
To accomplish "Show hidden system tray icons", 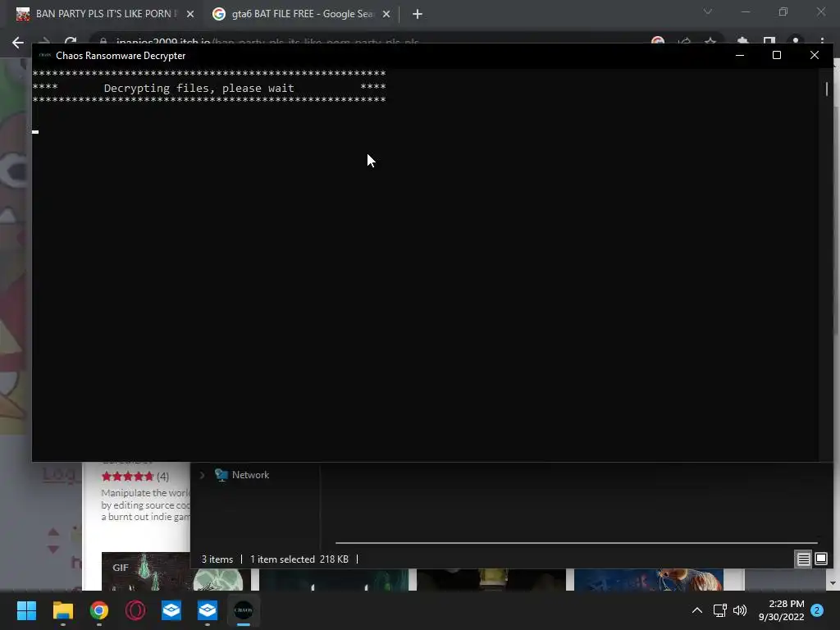I will point(697,610).
